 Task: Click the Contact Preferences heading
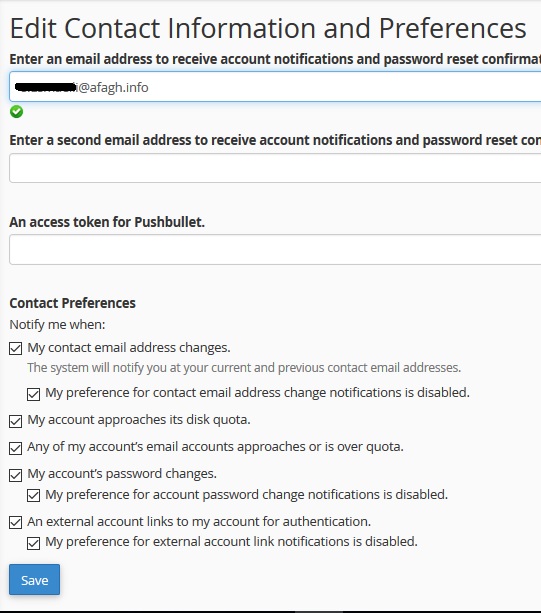(x=73, y=303)
